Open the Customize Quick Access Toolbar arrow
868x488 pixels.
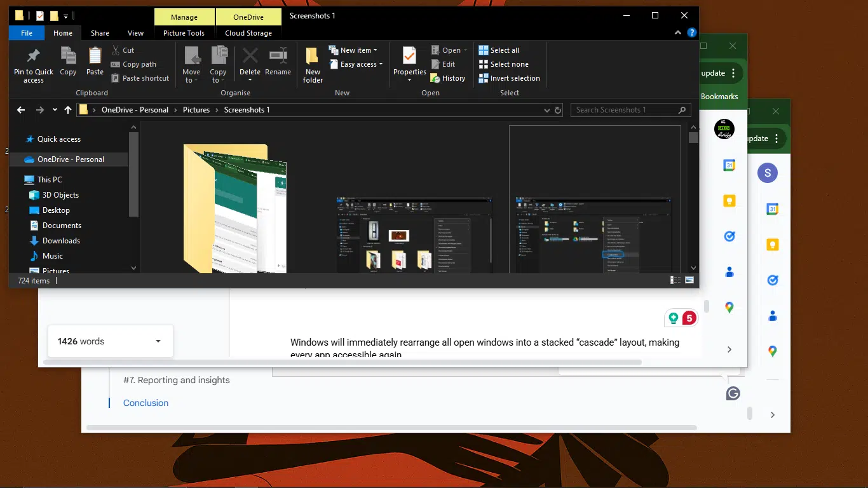(x=66, y=17)
